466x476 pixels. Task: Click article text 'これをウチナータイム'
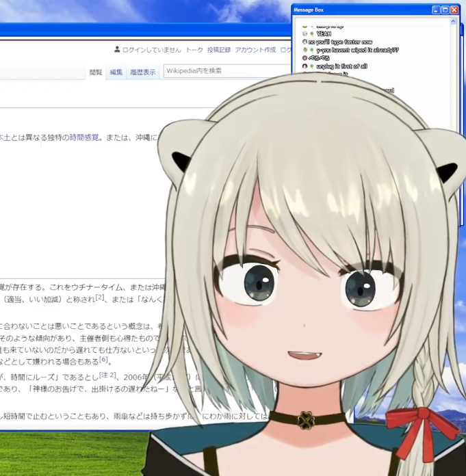[x=86, y=287]
